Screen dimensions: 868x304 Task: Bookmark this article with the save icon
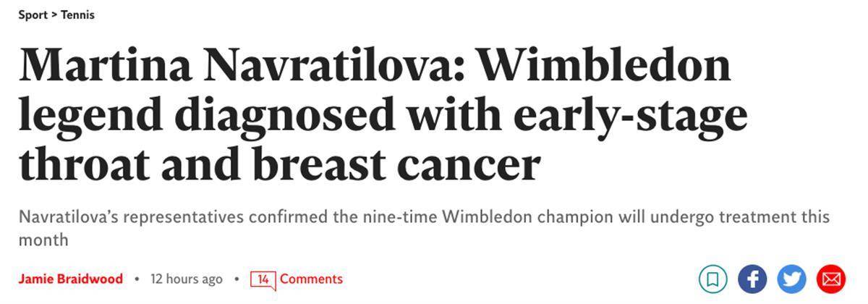pyautogui.click(x=712, y=279)
